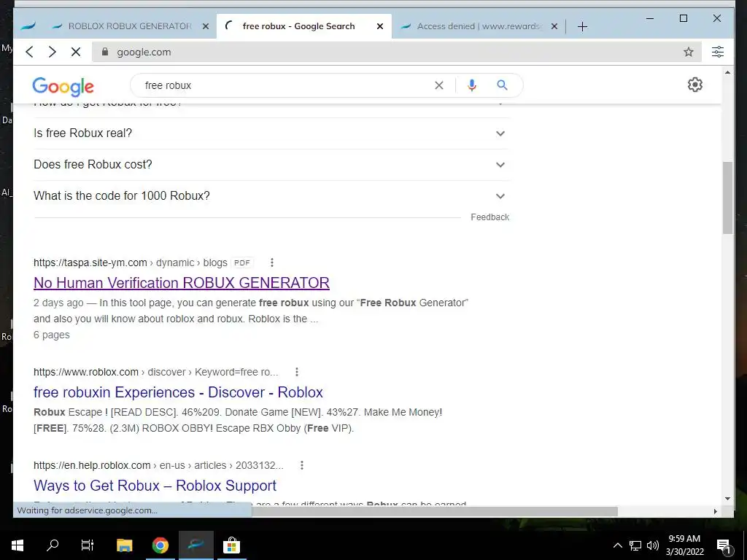Image resolution: width=747 pixels, height=560 pixels.
Task: Expand 'What is the code for 1000 Robux?'
Action: [x=271, y=196]
